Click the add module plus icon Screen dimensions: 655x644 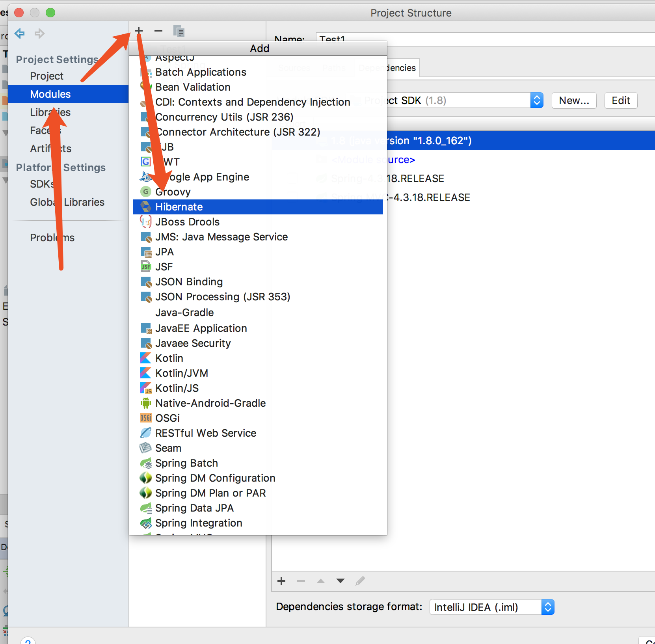click(139, 30)
